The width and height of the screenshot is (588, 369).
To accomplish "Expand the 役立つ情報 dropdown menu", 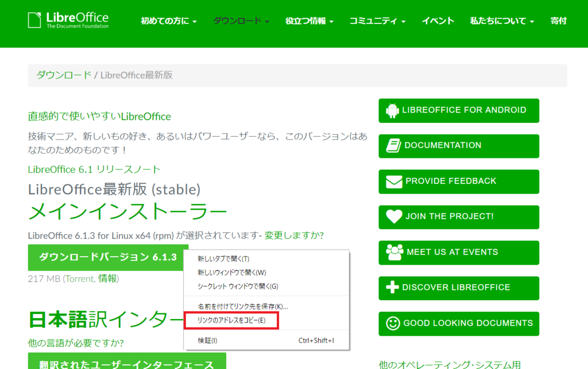I will (309, 21).
